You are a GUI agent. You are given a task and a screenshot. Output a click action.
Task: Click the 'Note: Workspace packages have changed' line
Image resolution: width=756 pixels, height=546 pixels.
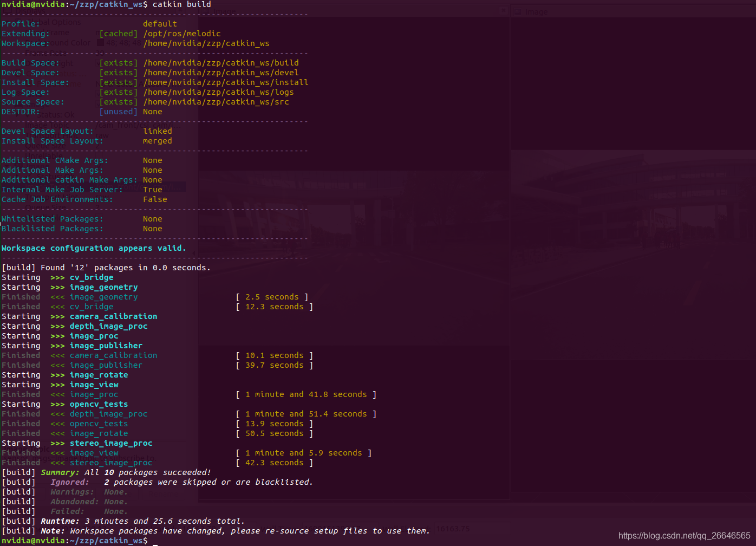point(216,531)
